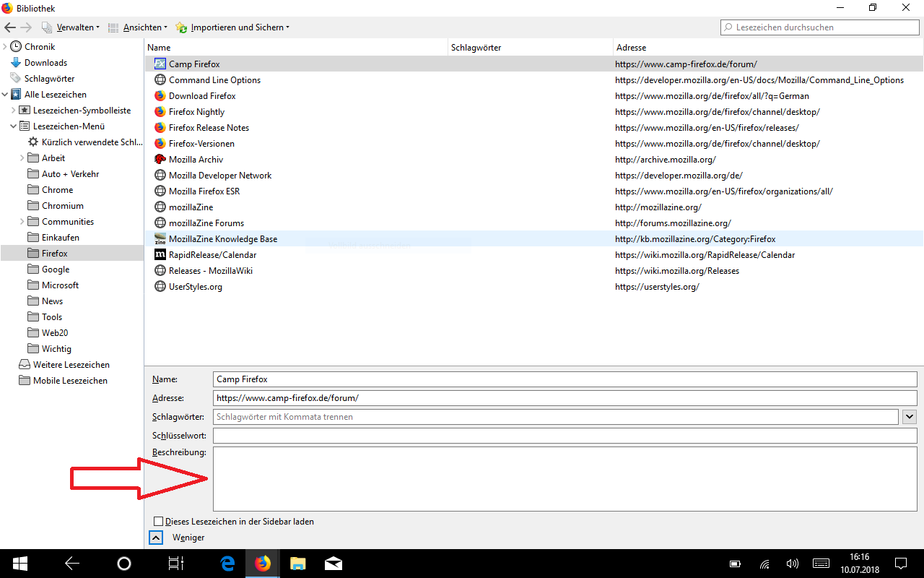Viewport: 924px width, 578px height.
Task: Click the Beschreibung description text area
Action: pos(565,479)
